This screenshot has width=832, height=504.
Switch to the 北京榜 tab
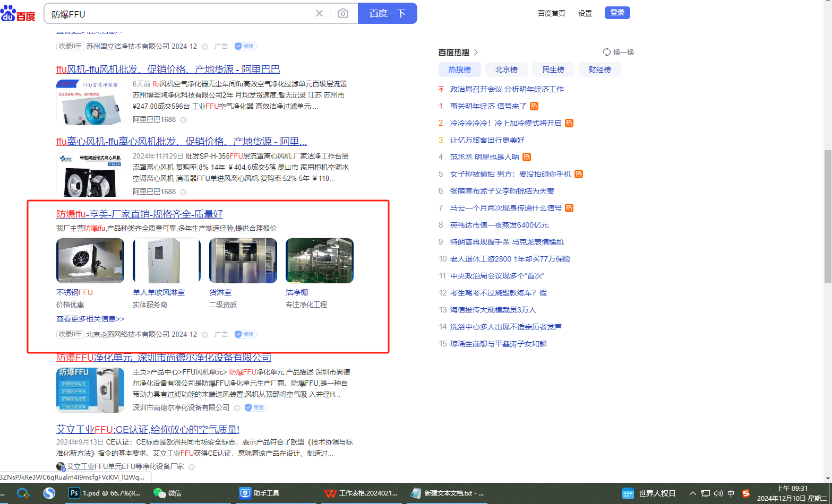pos(507,69)
